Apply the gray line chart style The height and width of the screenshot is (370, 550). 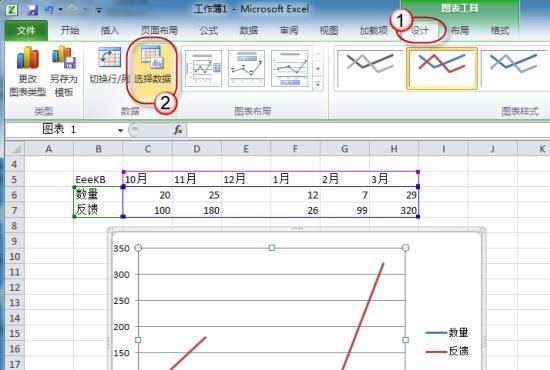click(x=369, y=69)
